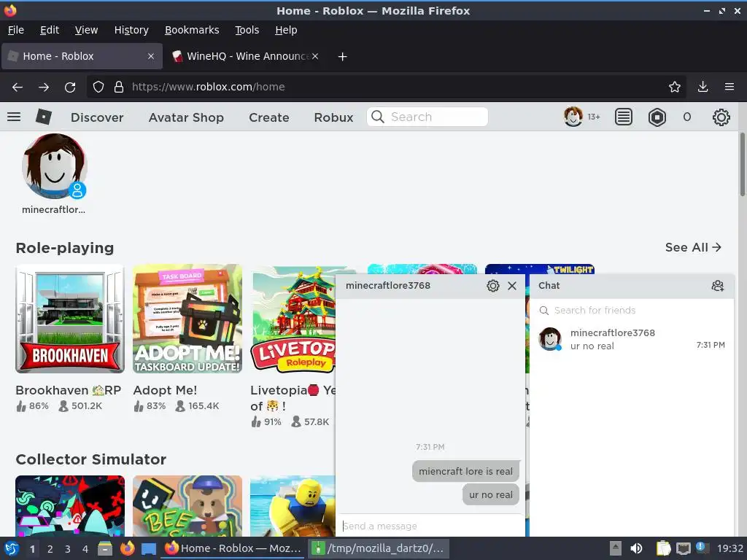
Task: Switch to workspace 3 in taskbar
Action: coord(68,549)
